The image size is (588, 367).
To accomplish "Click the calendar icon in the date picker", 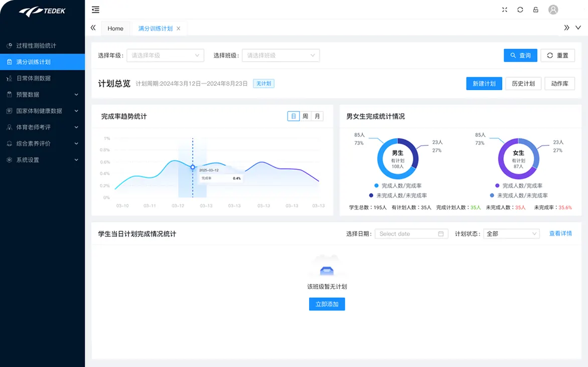I will pos(440,234).
